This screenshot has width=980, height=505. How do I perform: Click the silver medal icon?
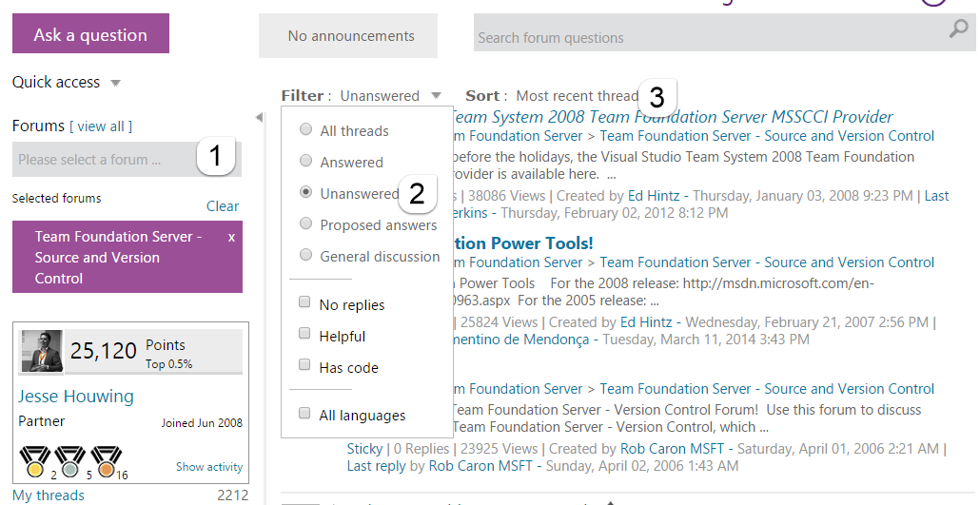pyautogui.click(x=70, y=462)
